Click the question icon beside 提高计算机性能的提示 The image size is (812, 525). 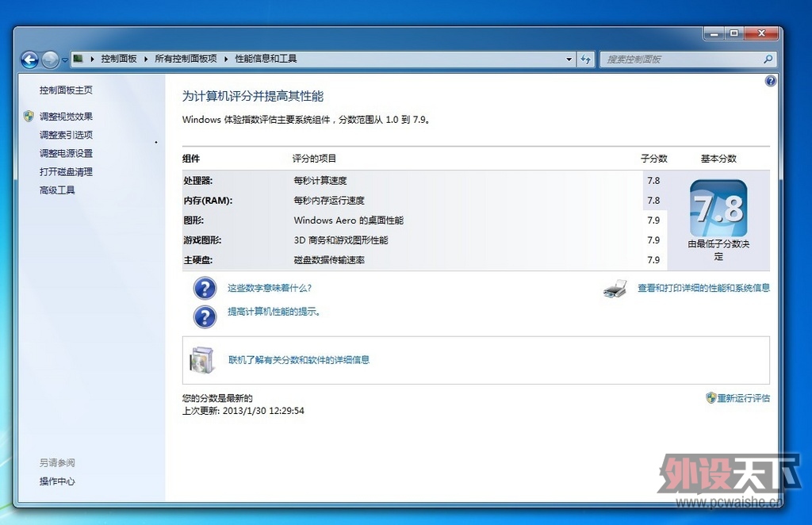pyautogui.click(x=205, y=317)
